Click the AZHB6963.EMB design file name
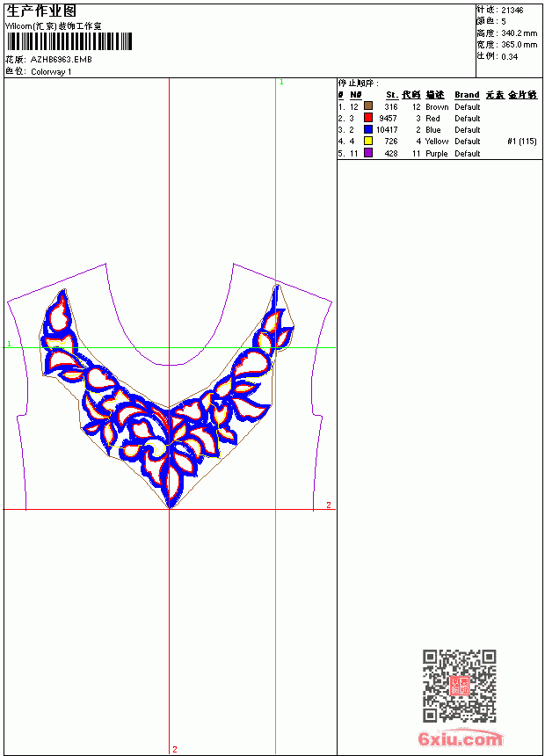The width and height of the screenshot is (545, 756). point(61,60)
